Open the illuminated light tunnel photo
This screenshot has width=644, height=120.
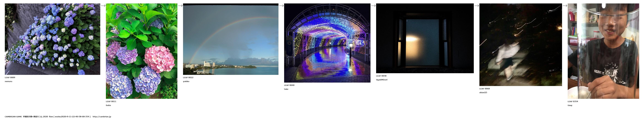click(327, 43)
